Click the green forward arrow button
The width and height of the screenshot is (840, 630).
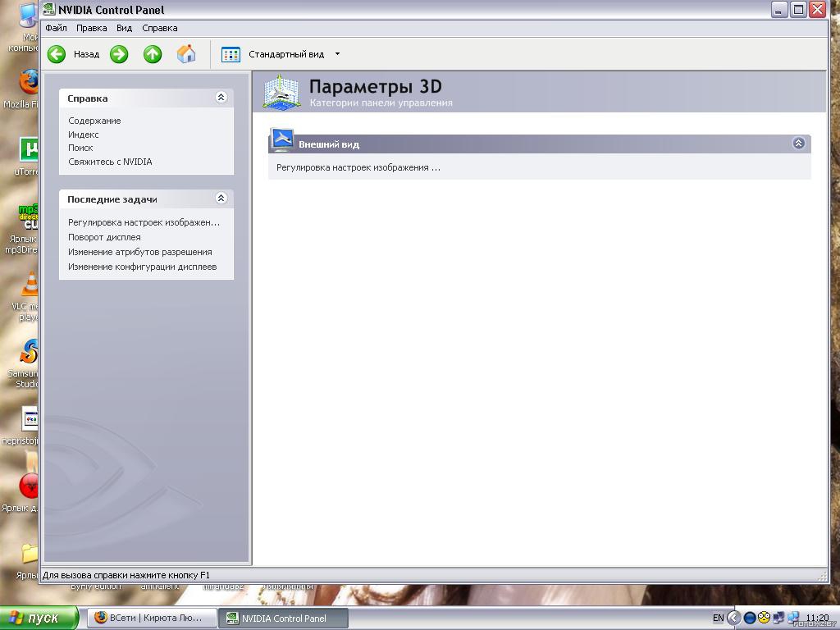click(x=119, y=54)
